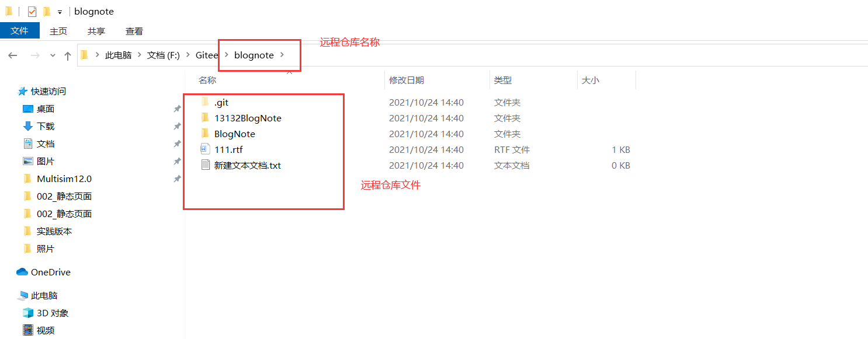
Task: Click 此电脑 in the address bar
Action: [x=118, y=55]
